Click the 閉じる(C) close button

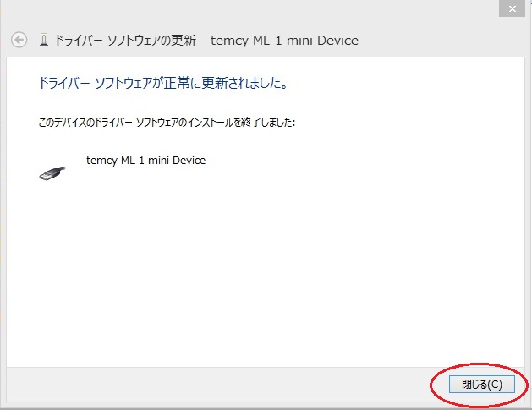tap(482, 384)
